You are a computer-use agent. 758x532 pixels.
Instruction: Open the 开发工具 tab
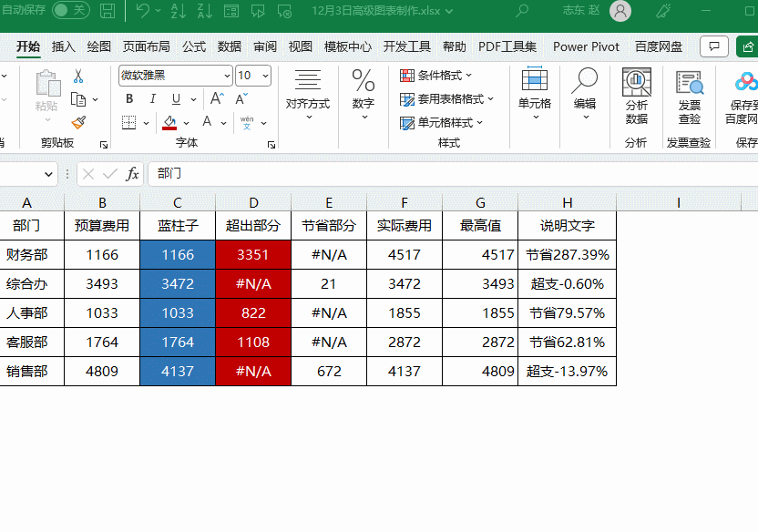406,46
